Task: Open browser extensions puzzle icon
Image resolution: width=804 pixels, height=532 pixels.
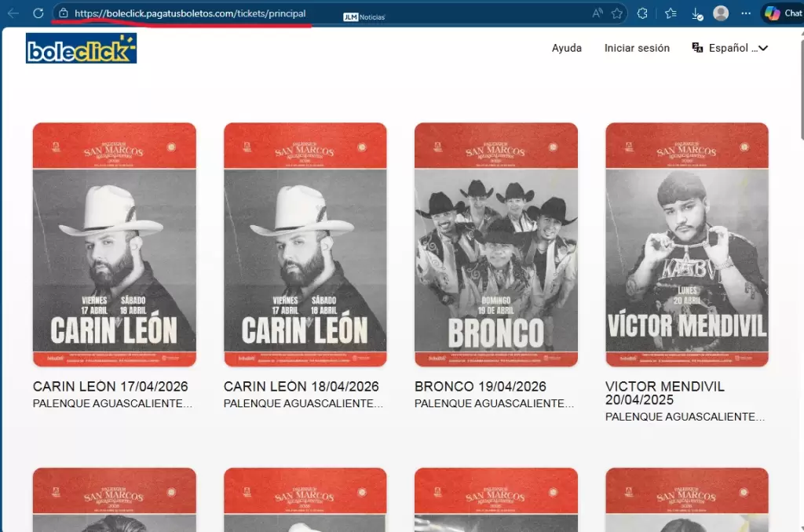Action: (x=642, y=13)
